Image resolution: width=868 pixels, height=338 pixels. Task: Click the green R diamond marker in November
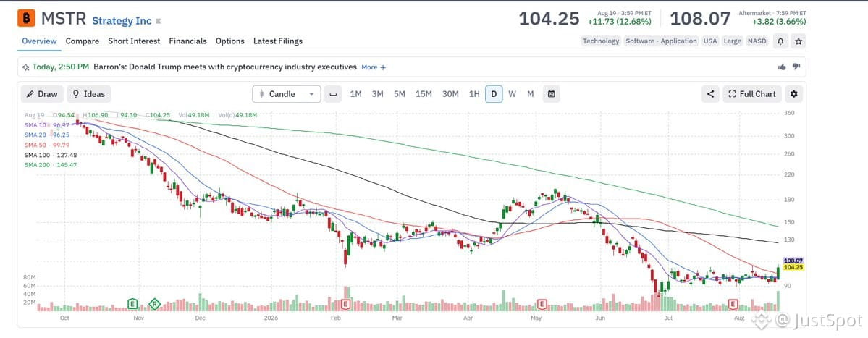pyautogui.click(x=154, y=303)
